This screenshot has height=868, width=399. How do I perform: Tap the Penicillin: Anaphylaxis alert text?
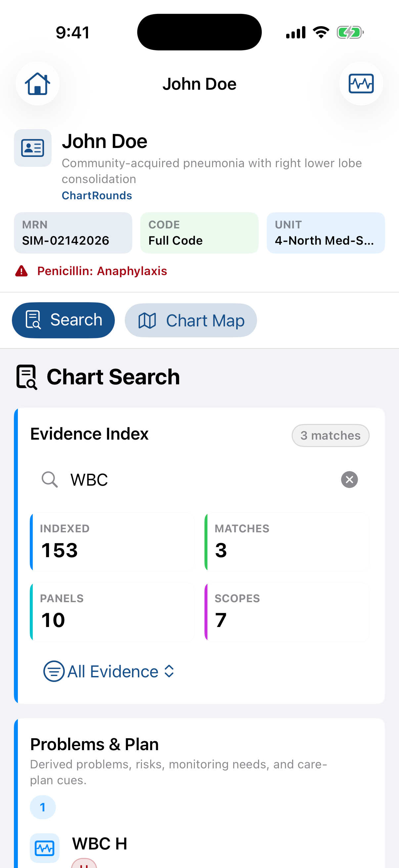tap(102, 271)
